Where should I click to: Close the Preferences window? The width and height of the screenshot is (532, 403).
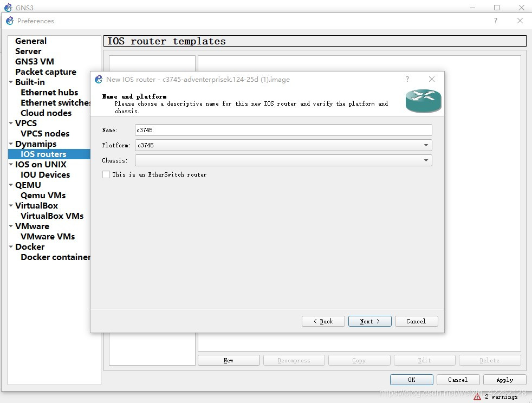tap(520, 21)
